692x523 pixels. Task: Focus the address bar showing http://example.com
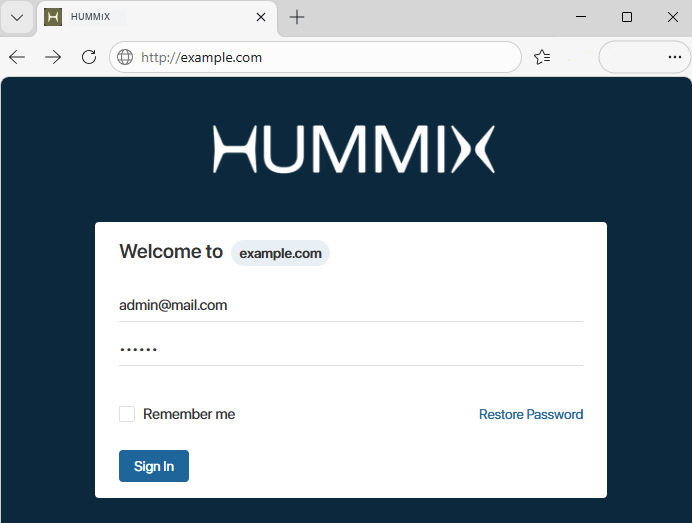coord(315,57)
